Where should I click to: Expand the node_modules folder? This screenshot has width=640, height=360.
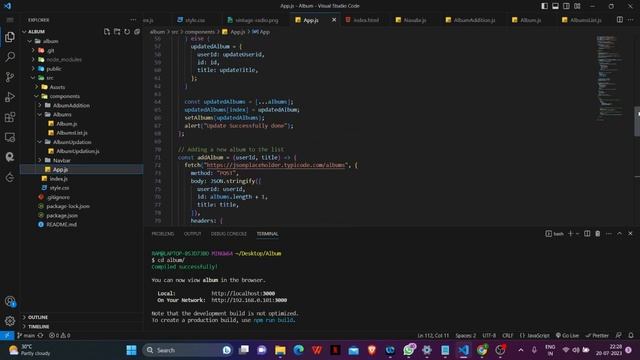(x=33, y=60)
